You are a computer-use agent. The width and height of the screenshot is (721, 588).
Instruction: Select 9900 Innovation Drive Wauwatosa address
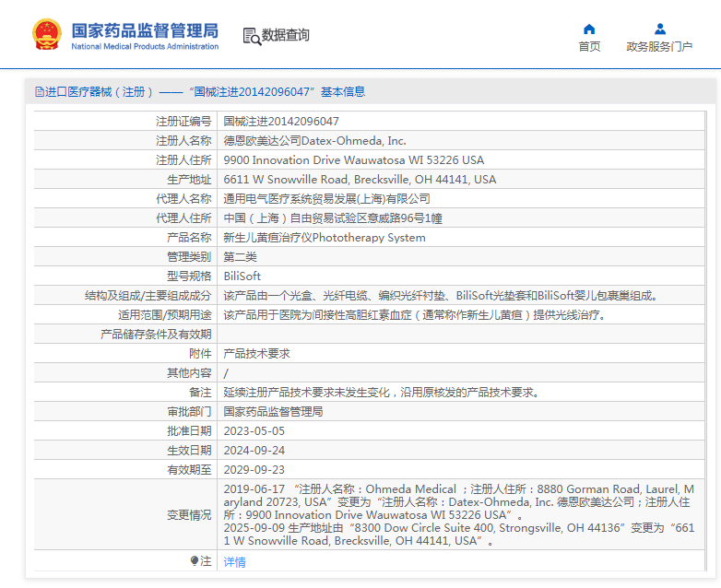click(354, 160)
